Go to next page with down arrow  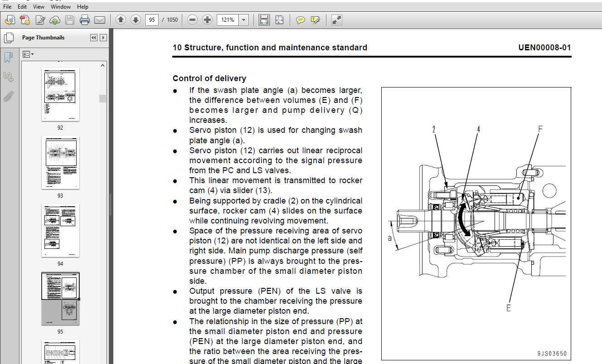(136, 20)
